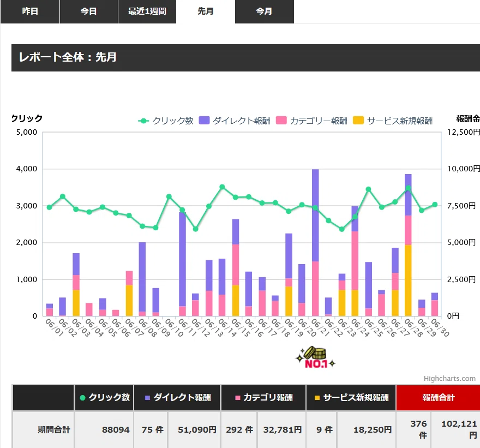Image resolution: width=480 pixels, height=448 pixels.
Task: Switch to the 今月 tab
Action: pos(264,11)
